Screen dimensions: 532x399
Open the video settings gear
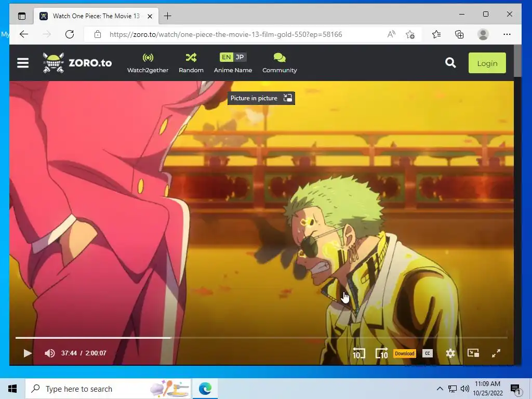450,353
